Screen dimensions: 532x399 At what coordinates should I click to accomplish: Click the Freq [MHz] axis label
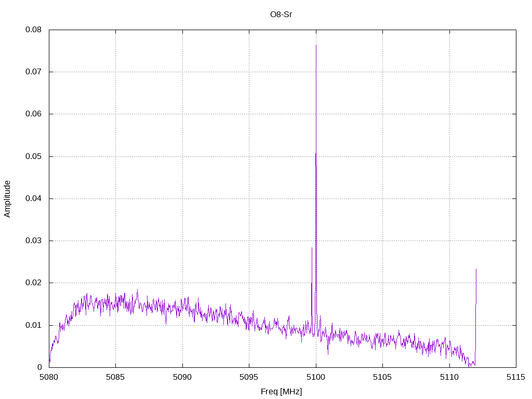coord(281,392)
